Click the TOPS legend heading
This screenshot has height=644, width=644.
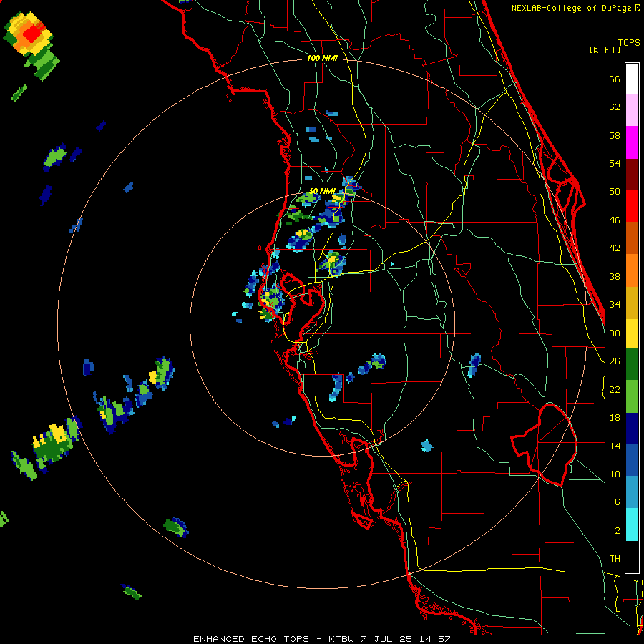pos(629,42)
